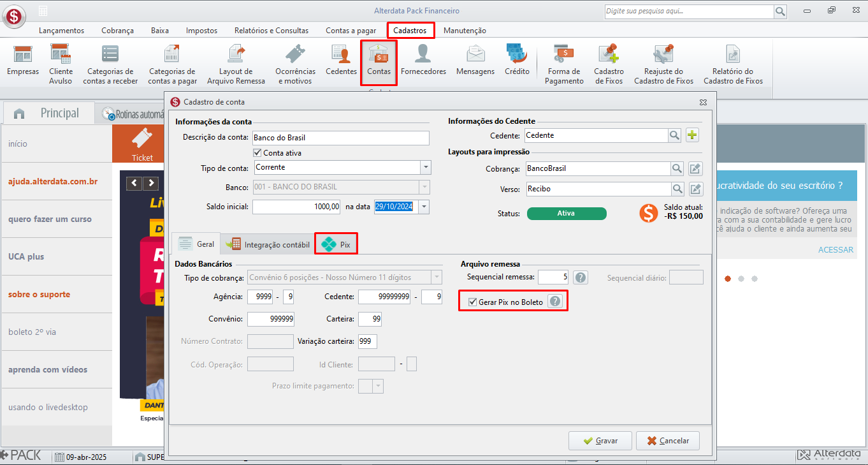Open aprenda com vídeos link

[x=48, y=369]
